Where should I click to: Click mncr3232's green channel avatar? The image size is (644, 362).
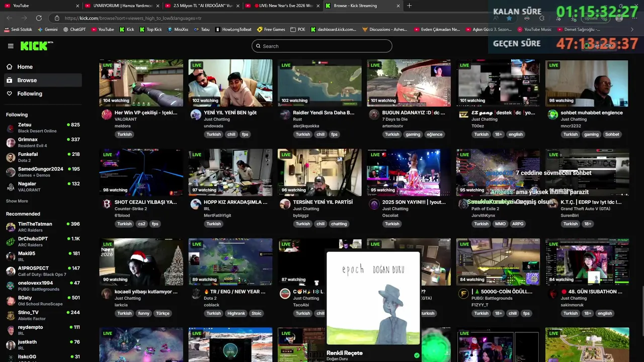(x=552, y=114)
